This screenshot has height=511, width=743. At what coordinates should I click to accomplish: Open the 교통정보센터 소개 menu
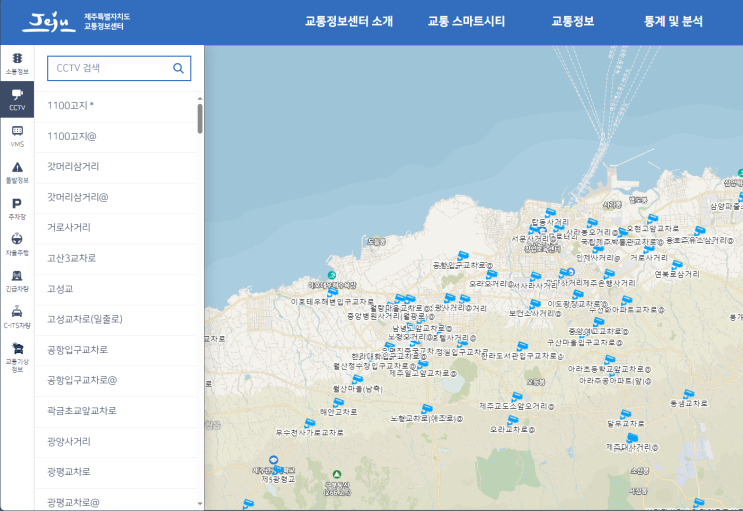click(x=348, y=21)
